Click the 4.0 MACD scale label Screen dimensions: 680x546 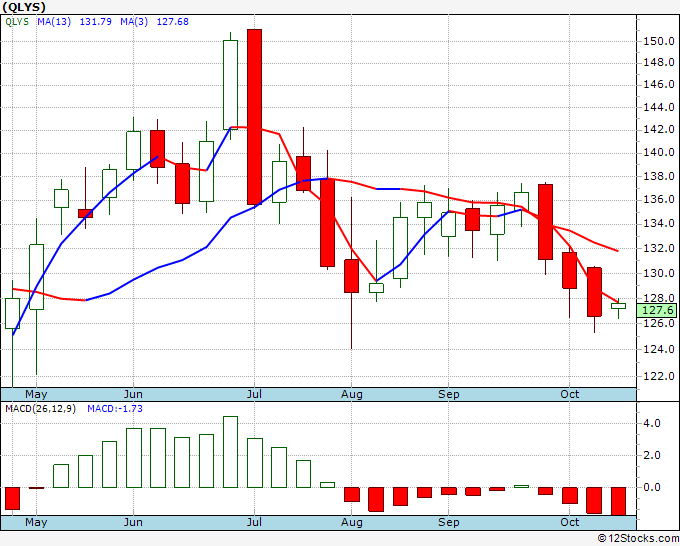[x=652, y=423]
